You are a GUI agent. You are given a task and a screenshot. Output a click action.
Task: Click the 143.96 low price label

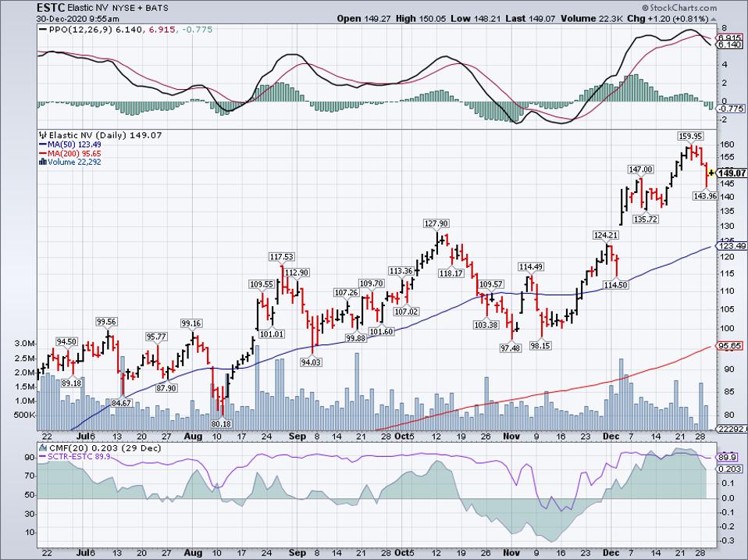[705, 195]
